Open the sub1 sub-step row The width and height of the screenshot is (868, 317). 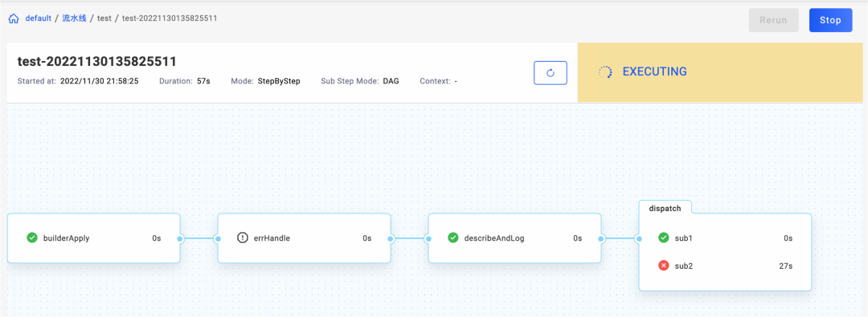[x=725, y=238]
